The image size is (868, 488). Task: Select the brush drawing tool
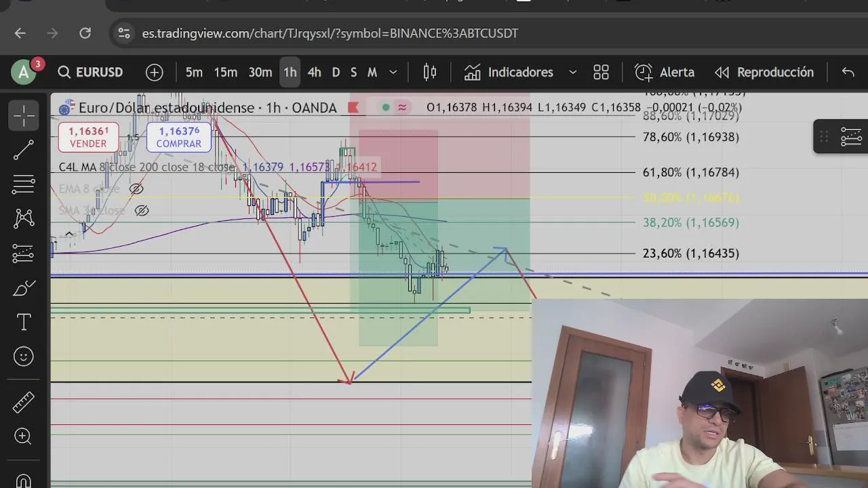[x=24, y=289]
